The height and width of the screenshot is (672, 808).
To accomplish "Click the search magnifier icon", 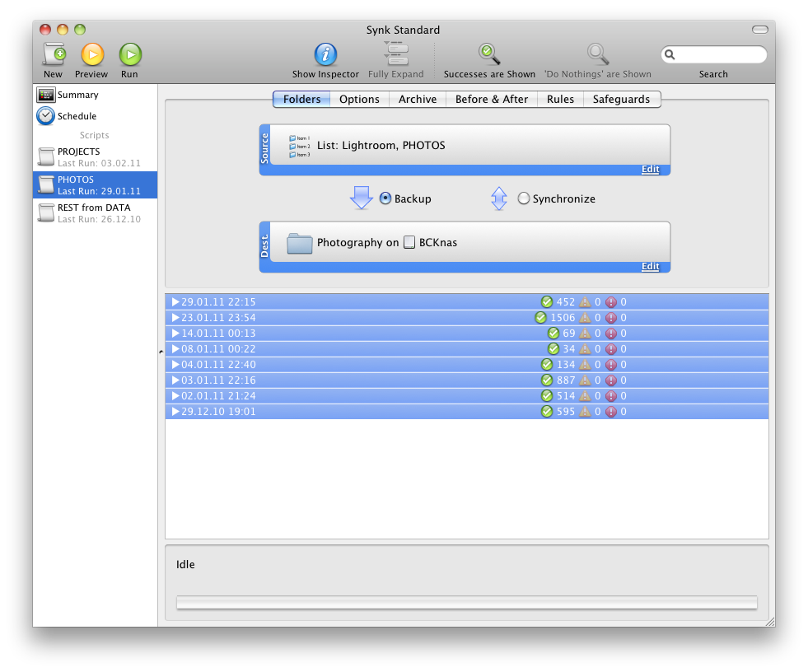I will [x=670, y=54].
